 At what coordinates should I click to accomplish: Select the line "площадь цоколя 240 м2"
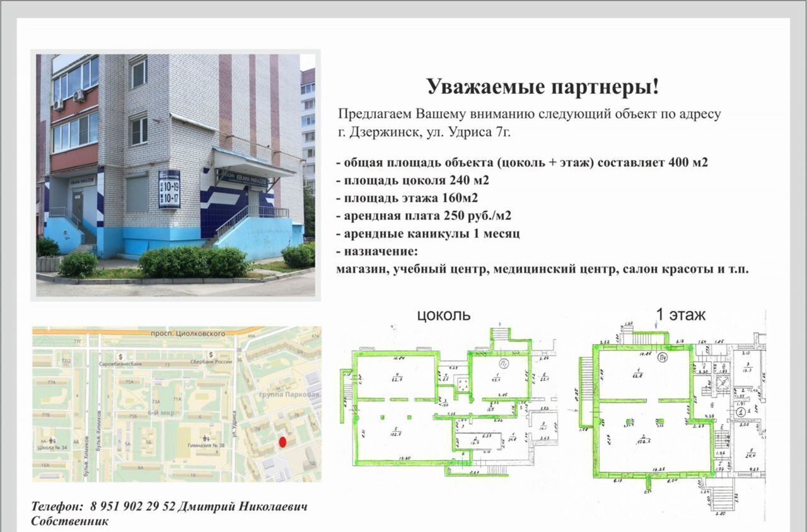coord(412,180)
